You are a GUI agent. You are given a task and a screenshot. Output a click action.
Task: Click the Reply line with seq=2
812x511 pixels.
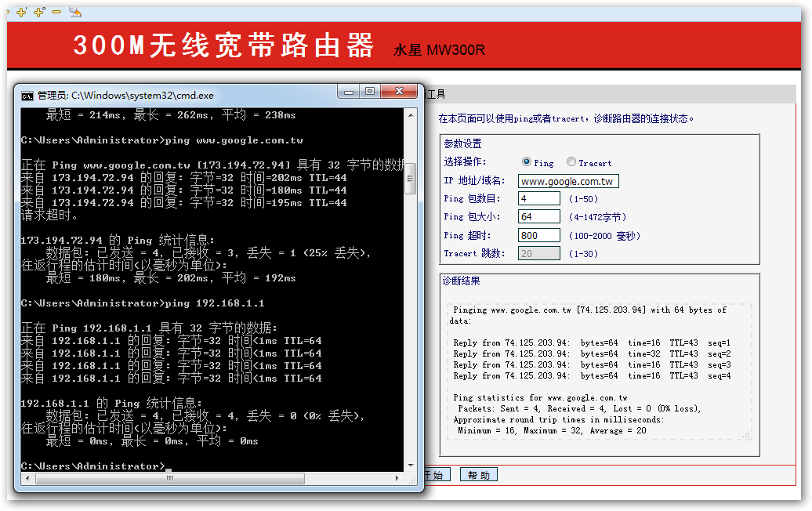point(592,353)
